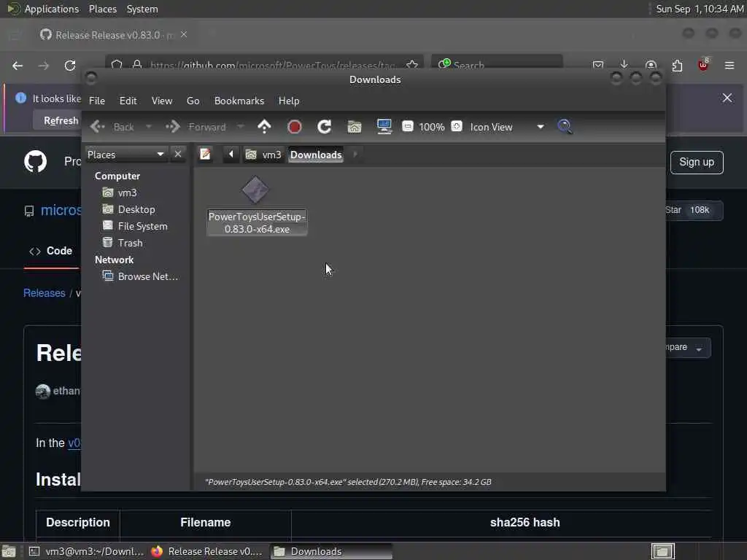Toggle the location edit pencil icon

[205, 155]
